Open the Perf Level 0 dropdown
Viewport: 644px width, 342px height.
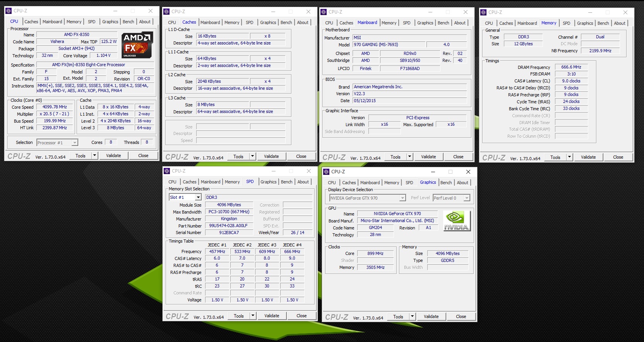click(x=467, y=198)
